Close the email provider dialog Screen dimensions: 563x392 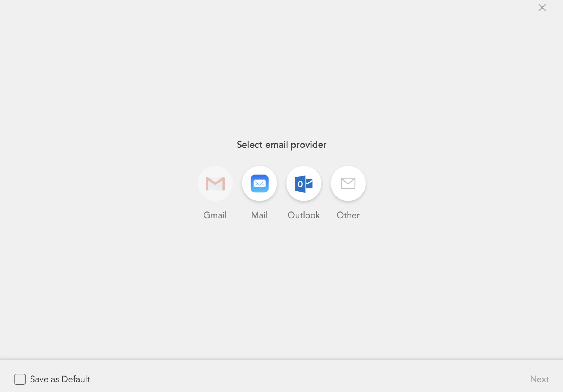pyautogui.click(x=542, y=8)
